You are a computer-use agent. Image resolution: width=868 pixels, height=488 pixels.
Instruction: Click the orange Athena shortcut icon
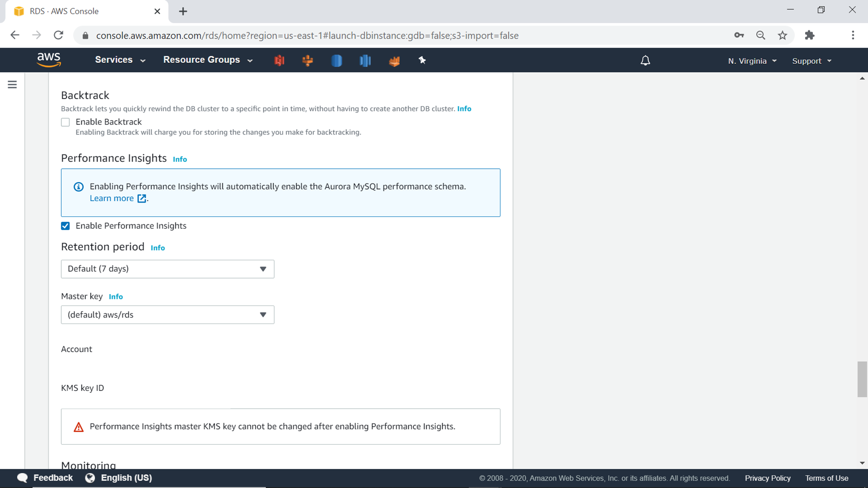pos(308,60)
